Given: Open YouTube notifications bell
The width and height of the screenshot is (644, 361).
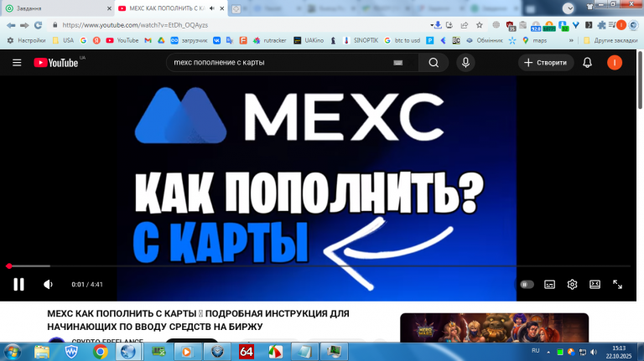Looking at the screenshot, I should (x=587, y=63).
